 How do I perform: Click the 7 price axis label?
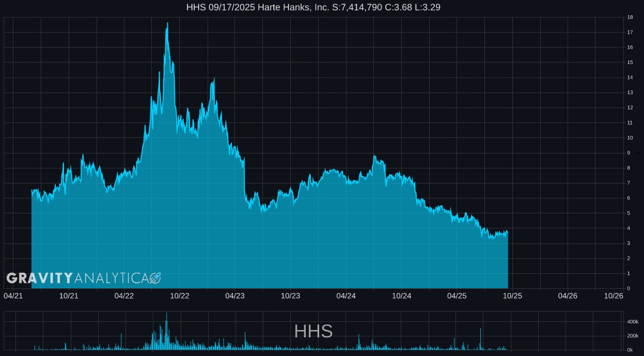[x=629, y=183]
